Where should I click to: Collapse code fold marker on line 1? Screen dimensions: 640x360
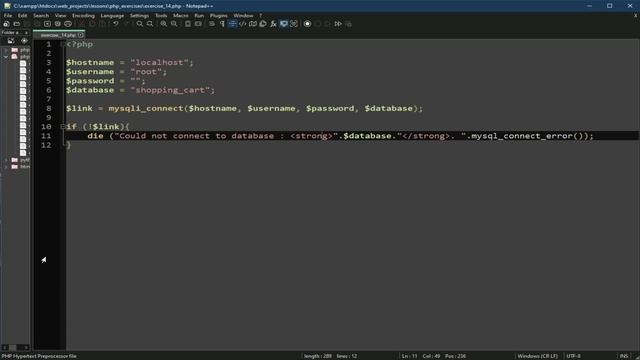63,44
